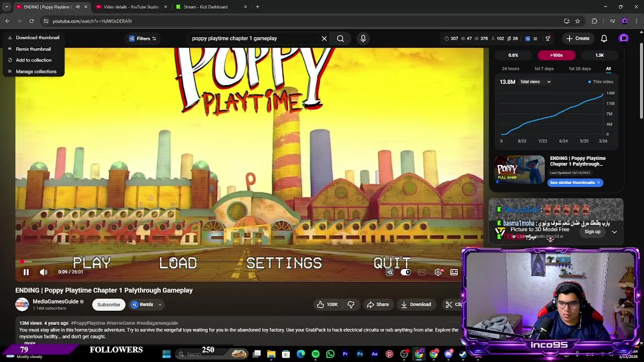Open Photoshop from taskbar
644x362 pixels.
click(x=360, y=354)
